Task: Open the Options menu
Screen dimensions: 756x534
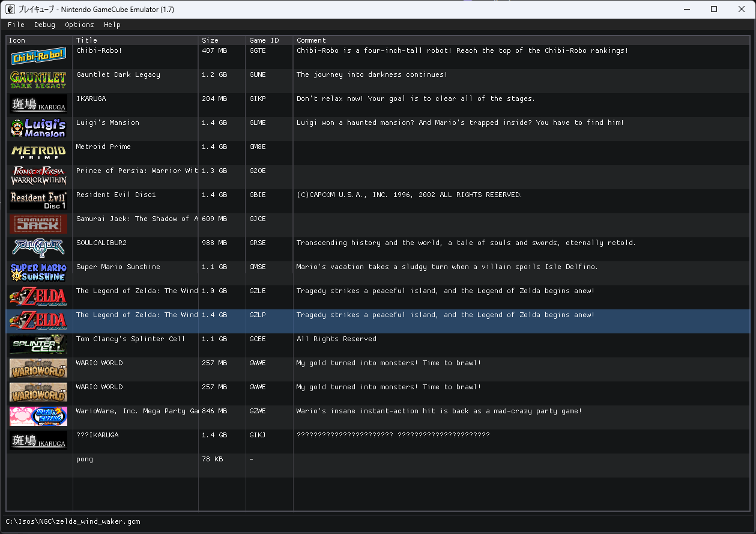Action: coord(80,25)
